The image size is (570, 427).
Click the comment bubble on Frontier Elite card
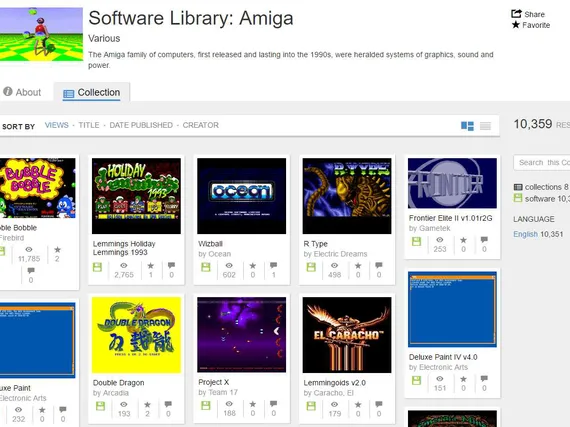coord(484,239)
